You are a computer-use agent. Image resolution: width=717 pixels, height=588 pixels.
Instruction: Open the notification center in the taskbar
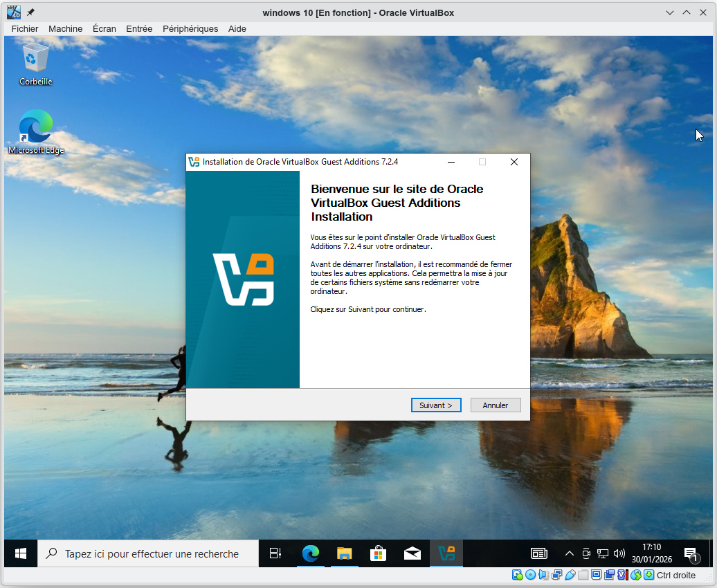click(x=690, y=553)
